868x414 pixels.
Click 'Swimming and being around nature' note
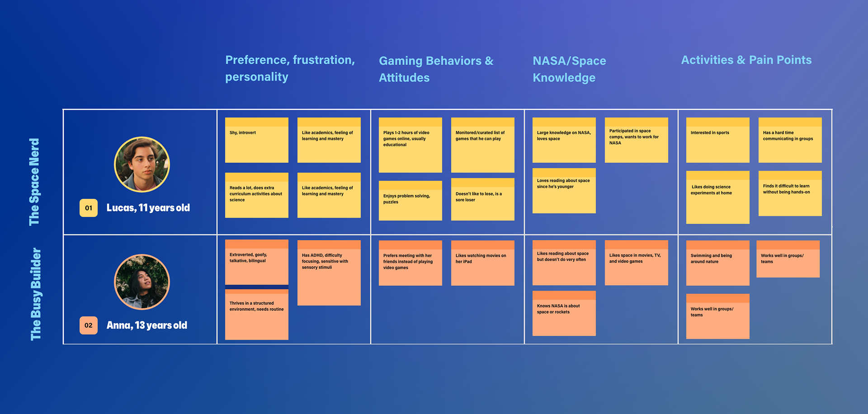(718, 263)
